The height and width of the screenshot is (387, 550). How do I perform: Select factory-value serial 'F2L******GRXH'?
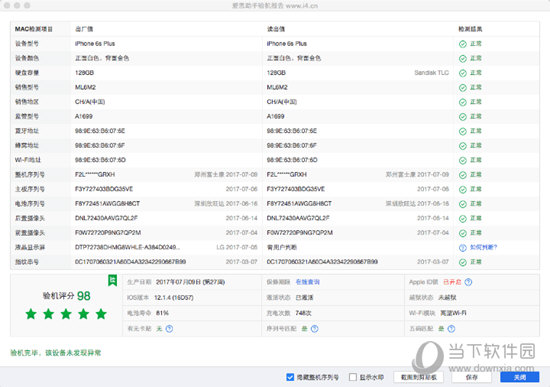(95, 174)
